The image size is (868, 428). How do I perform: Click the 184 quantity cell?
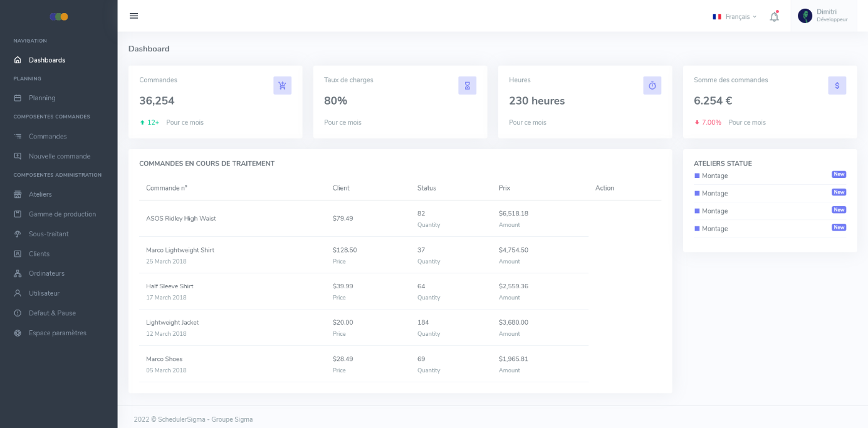(x=423, y=323)
